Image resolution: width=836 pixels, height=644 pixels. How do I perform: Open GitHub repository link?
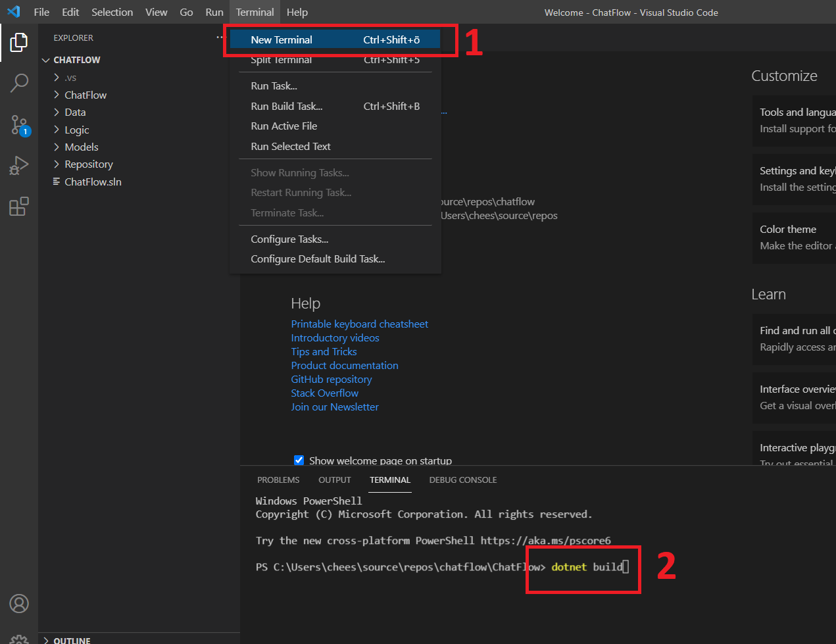(332, 379)
